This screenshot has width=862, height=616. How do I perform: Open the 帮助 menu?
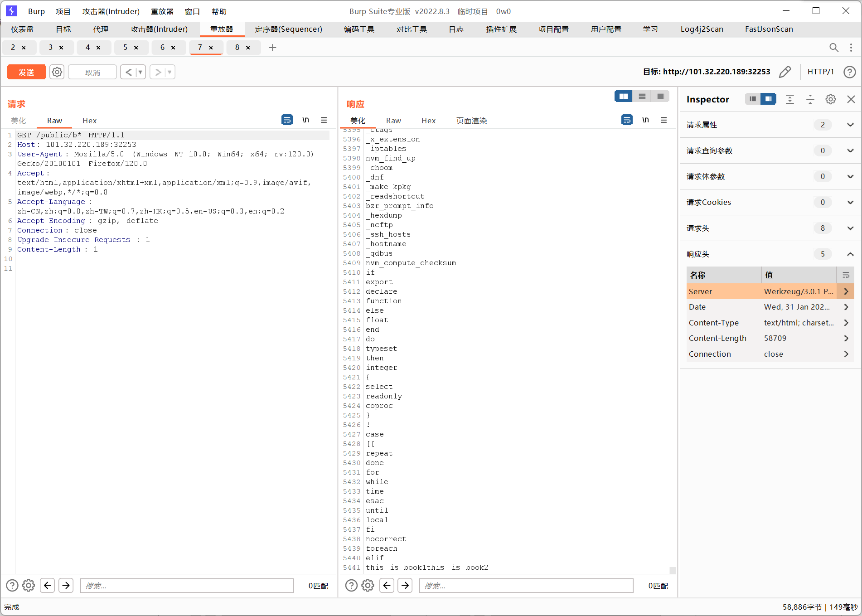click(x=219, y=11)
